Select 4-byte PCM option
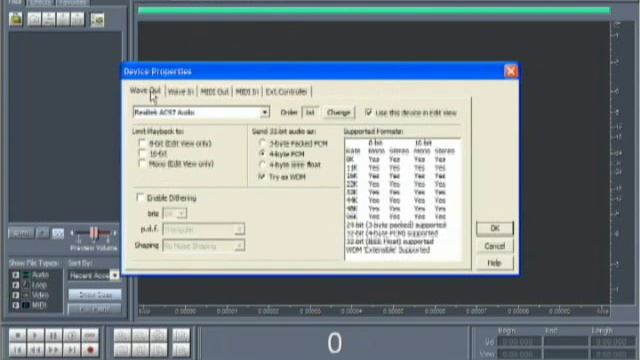 pos(262,154)
